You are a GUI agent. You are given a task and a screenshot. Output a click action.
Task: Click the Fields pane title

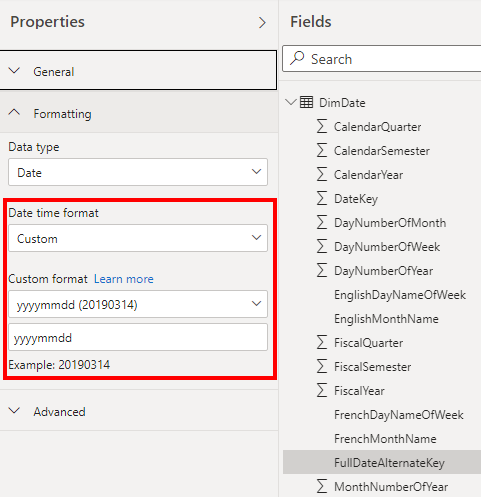pyautogui.click(x=311, y=22)
